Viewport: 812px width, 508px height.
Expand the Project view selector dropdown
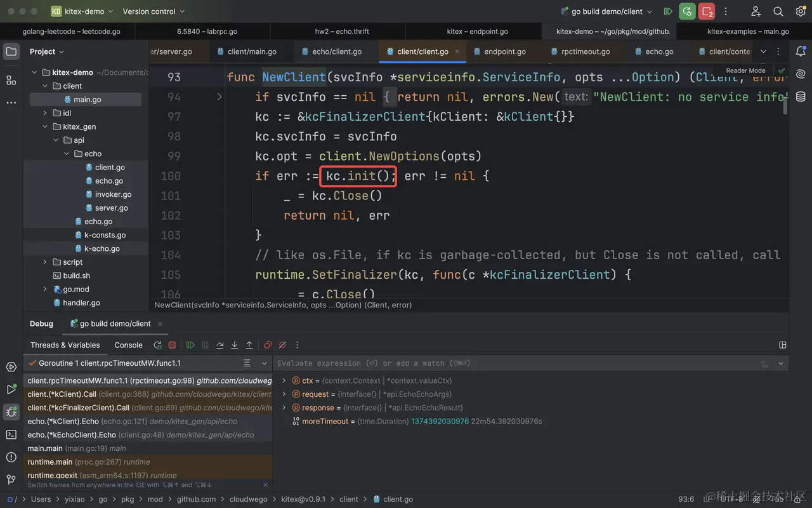coord(47,51)
